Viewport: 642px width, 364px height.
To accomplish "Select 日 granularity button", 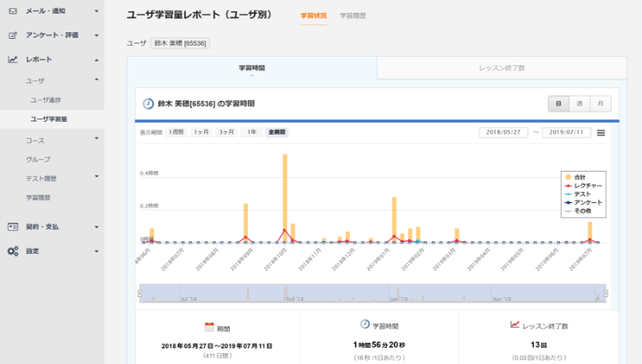I will tap(558, 103).
